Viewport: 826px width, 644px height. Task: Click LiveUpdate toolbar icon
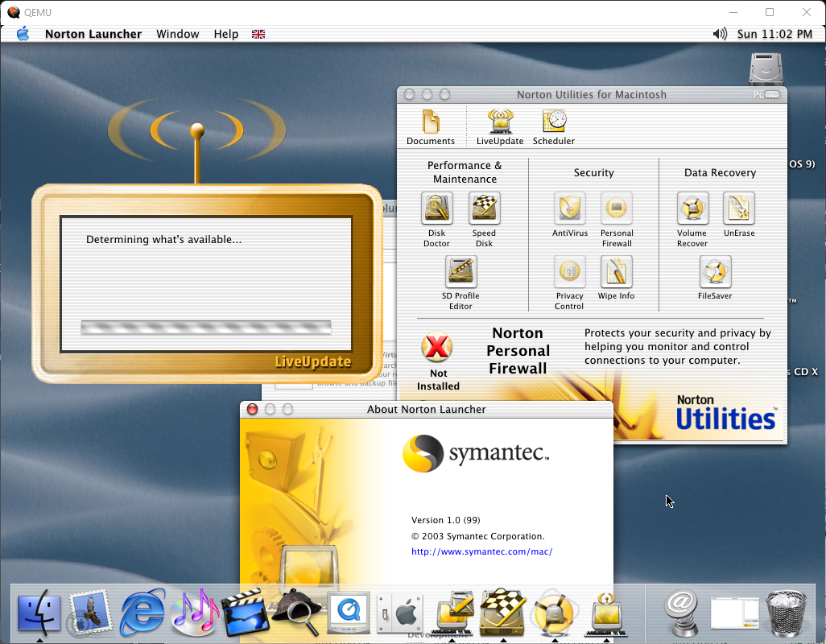click(x=500, y=123)
